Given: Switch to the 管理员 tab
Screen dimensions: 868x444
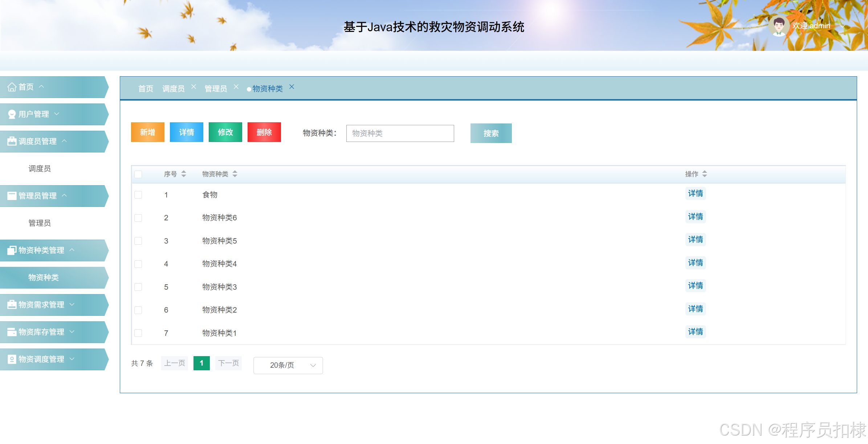Looking at the screenshot, I should point(216,89).
